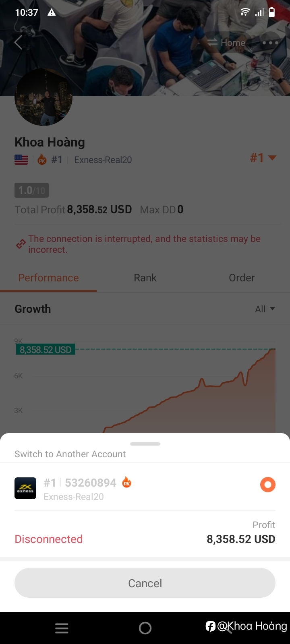Tap the Android home circle button

pos(145,628)
